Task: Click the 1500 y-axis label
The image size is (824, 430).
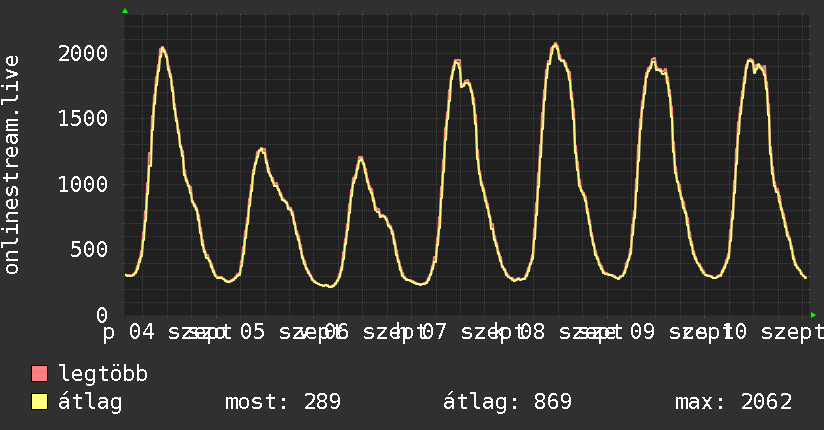Action: (x=83, y=119)
